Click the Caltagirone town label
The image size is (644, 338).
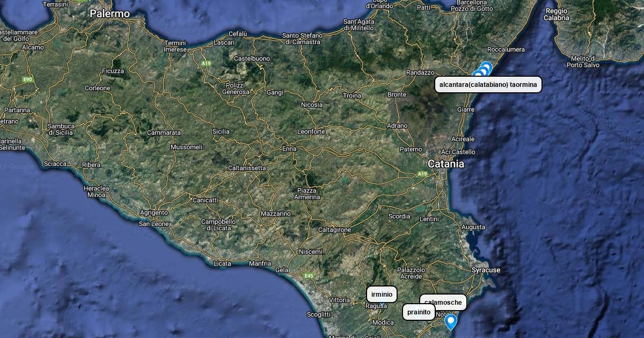click(334, 230)
